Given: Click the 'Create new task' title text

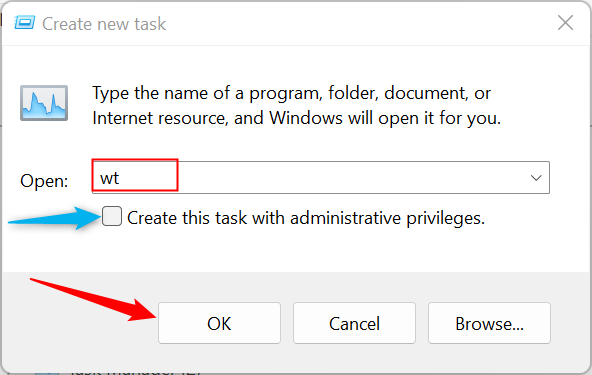Looking at the screenshot, I should pos(104,24).
